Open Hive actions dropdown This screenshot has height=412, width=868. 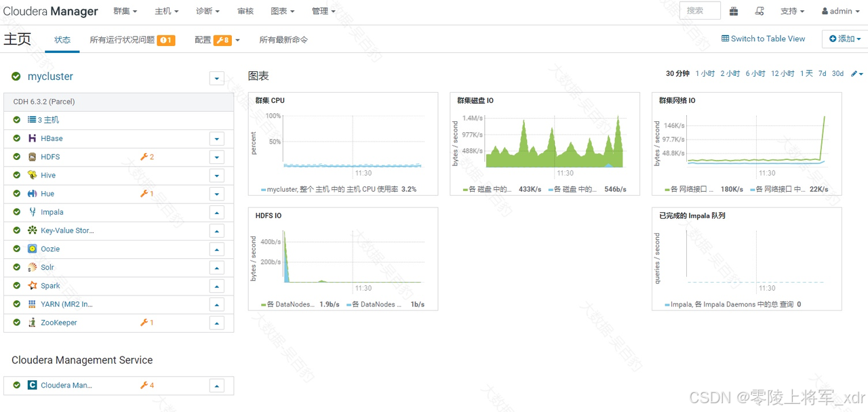pos(217,176)
